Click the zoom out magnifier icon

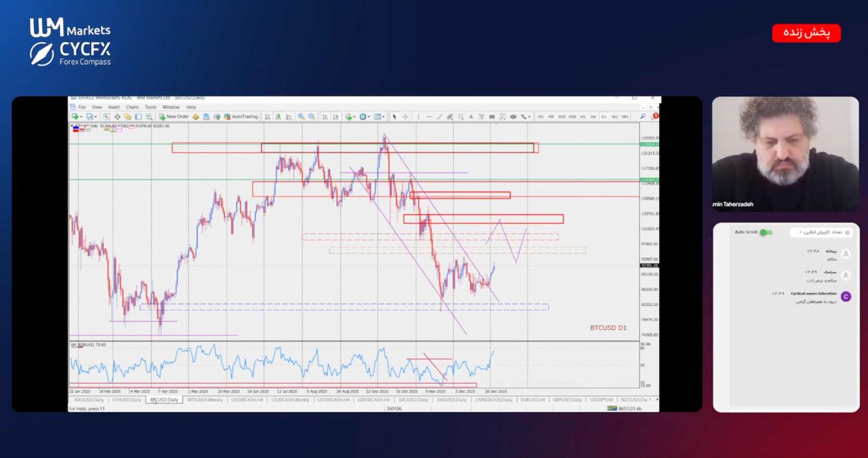[312, 117]
